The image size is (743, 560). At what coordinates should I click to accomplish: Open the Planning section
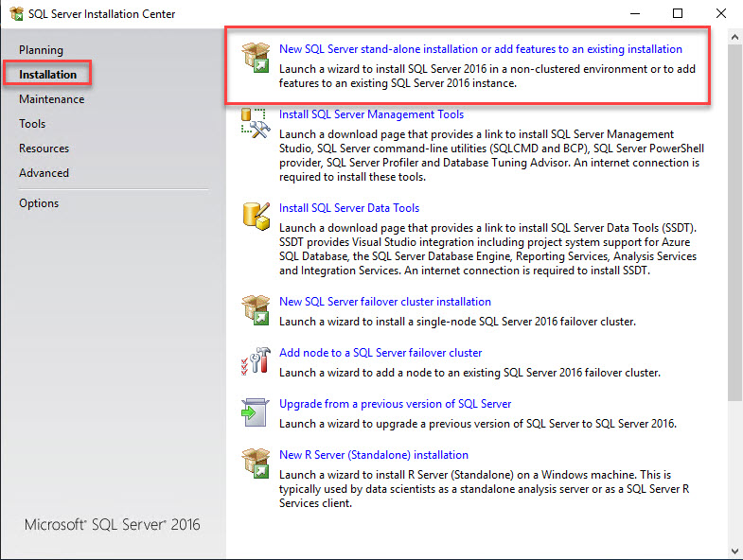[42, 50]
